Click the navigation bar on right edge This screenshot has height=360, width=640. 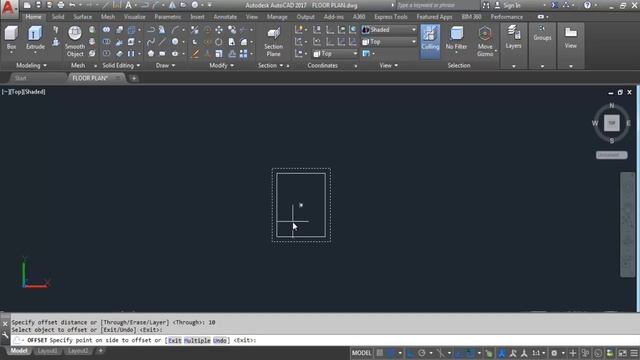click(x=627, y=224)
